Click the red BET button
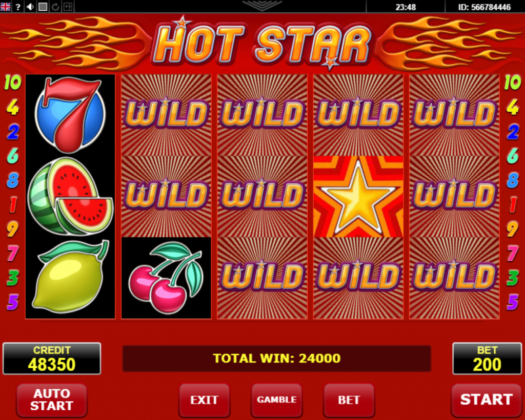Image resolution: width=525 pixels, height=420 pixels. pos(349,400)
